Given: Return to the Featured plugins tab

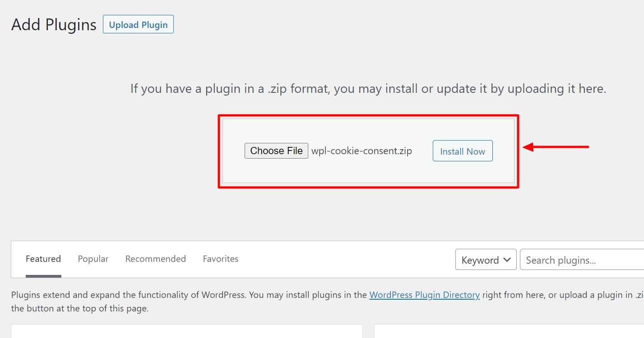Looking at the screenshot, I should click(x=43, y=259).
